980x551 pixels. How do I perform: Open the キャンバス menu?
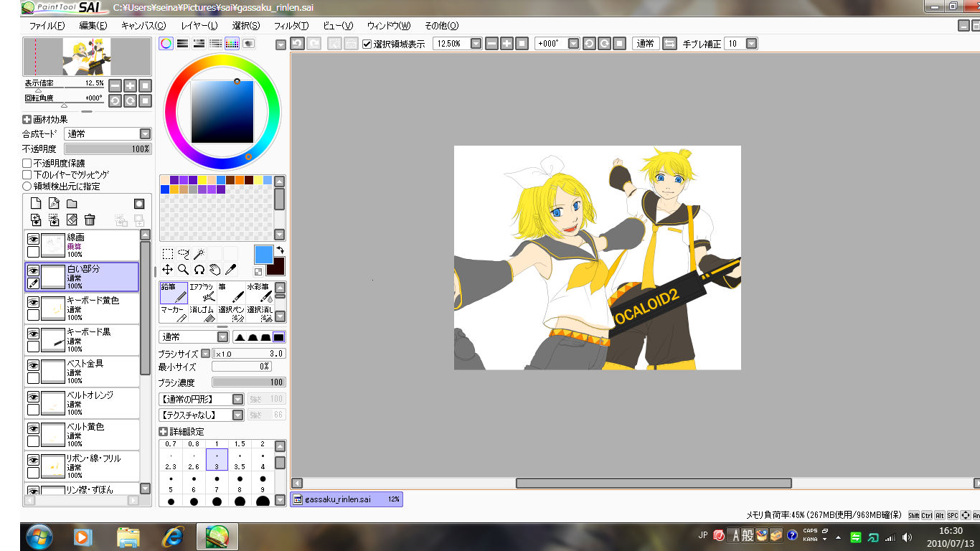(143, 26)
